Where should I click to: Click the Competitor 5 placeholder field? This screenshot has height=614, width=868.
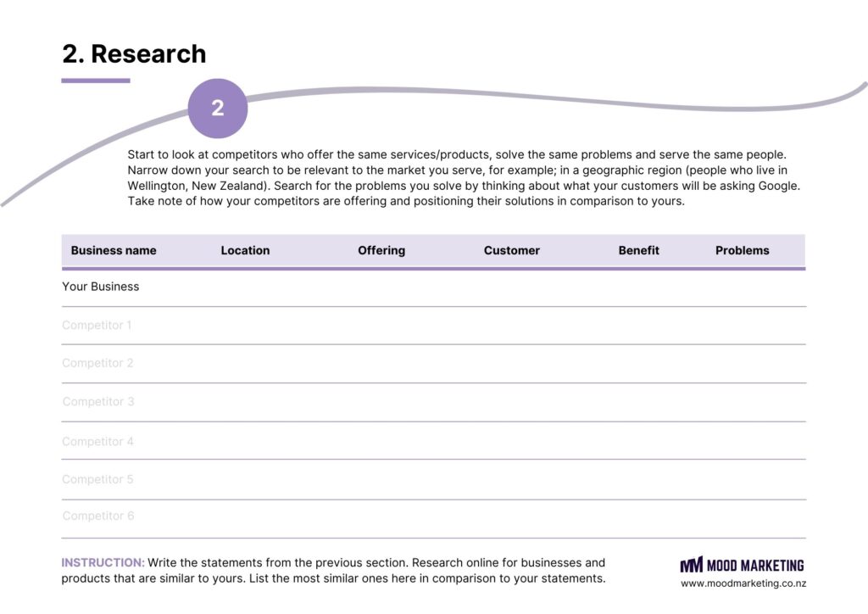coord(97,479)
